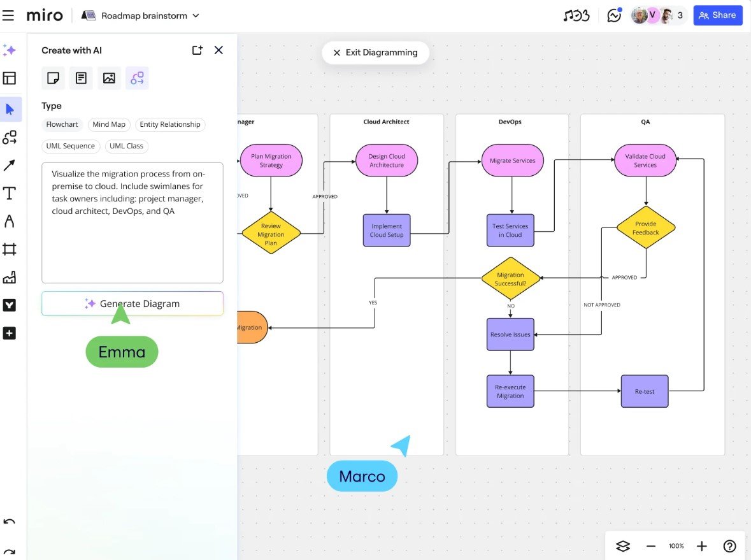Screen dimensions: 751x560
Task: Open the layers icon in bottom bar
Action: 622,546
